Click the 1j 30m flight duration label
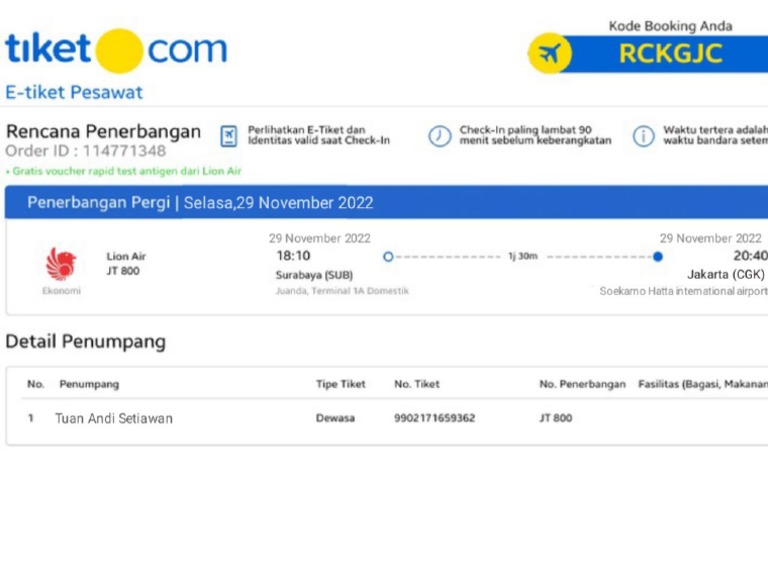The height and width of the screenshot is (581, 768). point(522,257)
